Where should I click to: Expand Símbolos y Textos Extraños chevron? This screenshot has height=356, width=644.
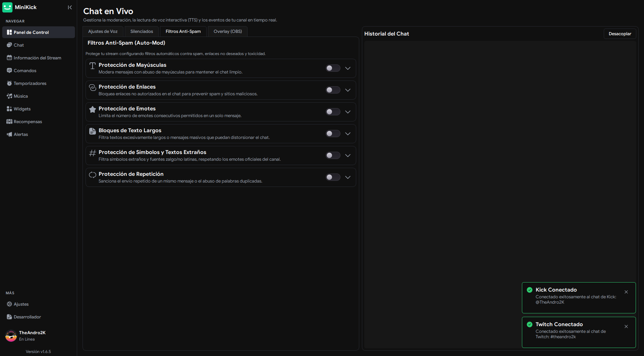(x=348, y=155)
